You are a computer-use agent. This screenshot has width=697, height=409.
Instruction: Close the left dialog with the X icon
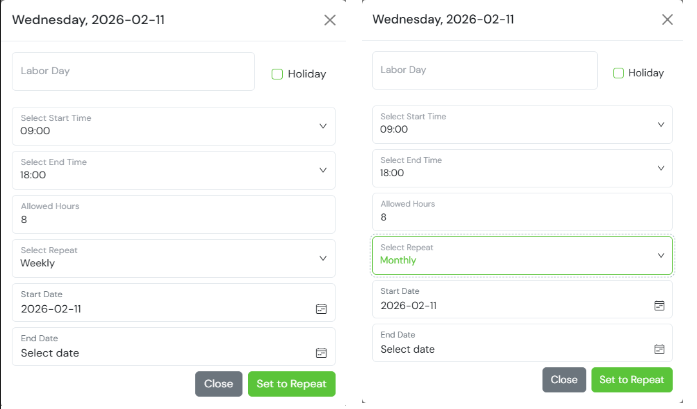330,20
